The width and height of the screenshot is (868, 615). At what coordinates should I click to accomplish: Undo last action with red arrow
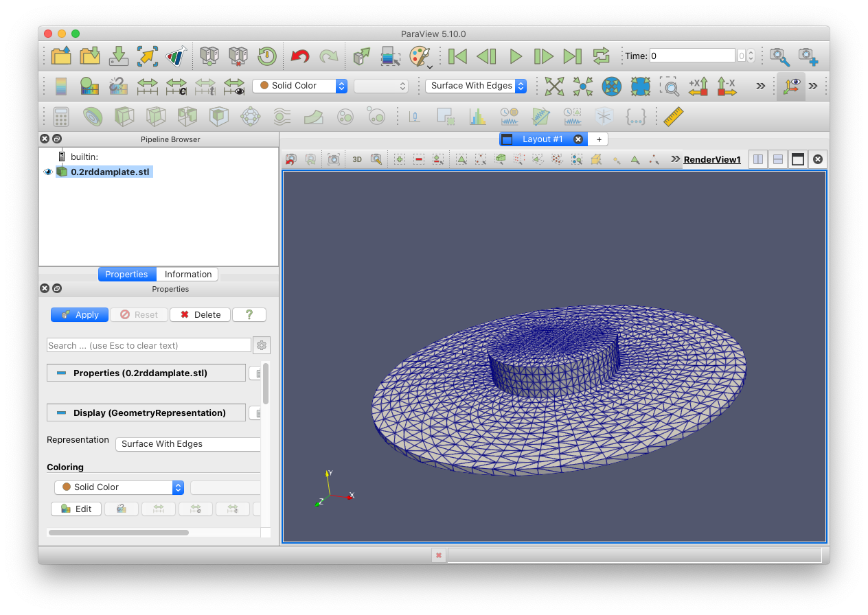pyautogui.click(x=299, y=56)
